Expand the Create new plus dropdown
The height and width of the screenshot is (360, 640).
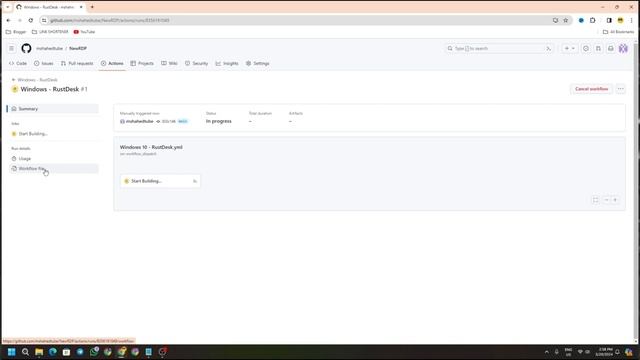[569, 48]
